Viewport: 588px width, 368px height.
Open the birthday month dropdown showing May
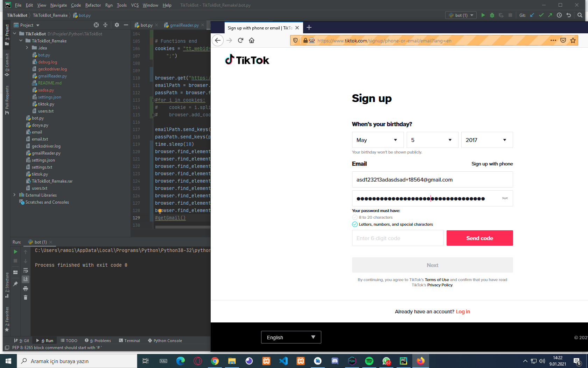click(x=378, y=140)
